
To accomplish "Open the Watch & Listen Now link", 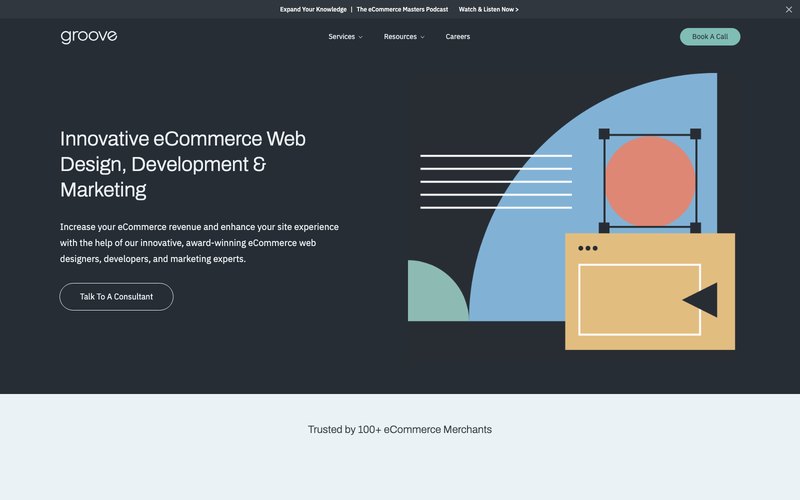I will [488, 9].
